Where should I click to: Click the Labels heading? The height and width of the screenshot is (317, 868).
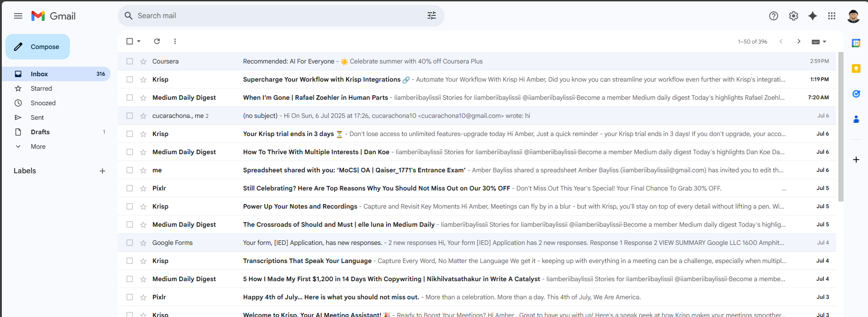[25, 171]
